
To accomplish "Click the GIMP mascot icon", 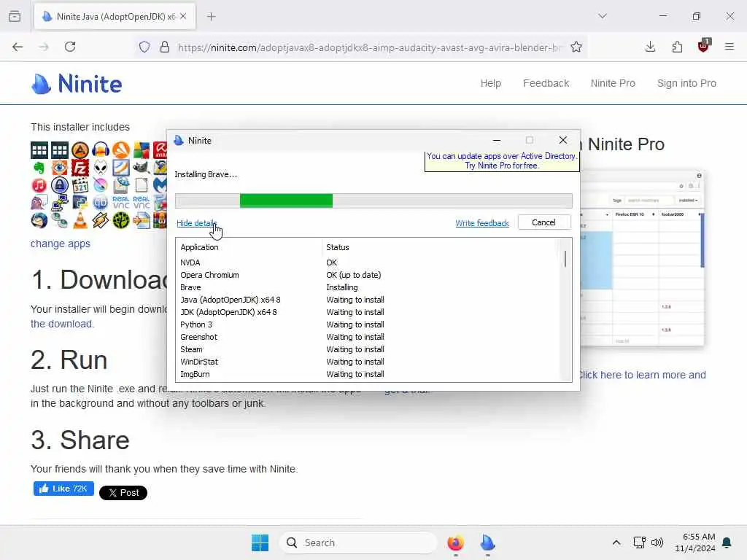I will point(142,168).
